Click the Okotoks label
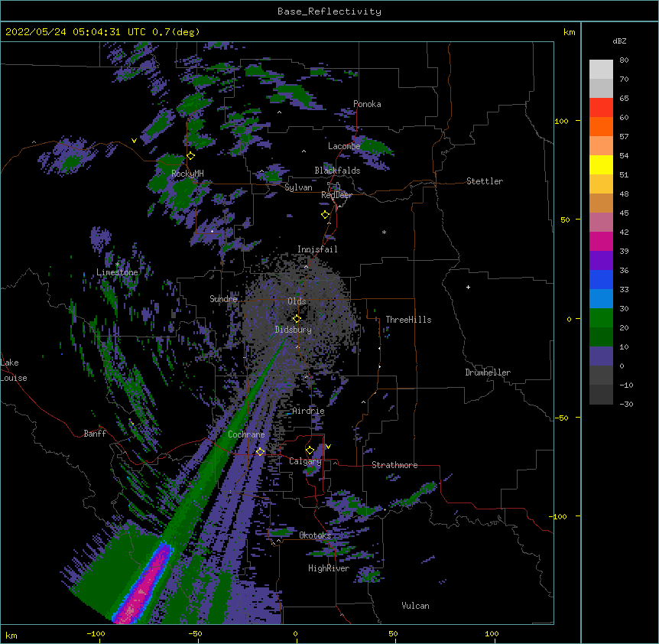659x644 pixels. (315, 535)
